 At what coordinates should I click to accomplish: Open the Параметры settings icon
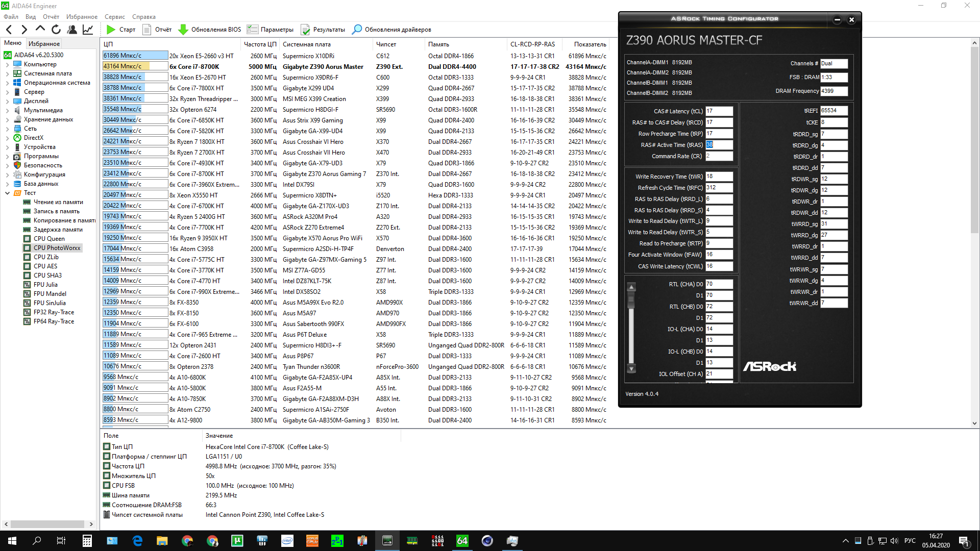253,30
